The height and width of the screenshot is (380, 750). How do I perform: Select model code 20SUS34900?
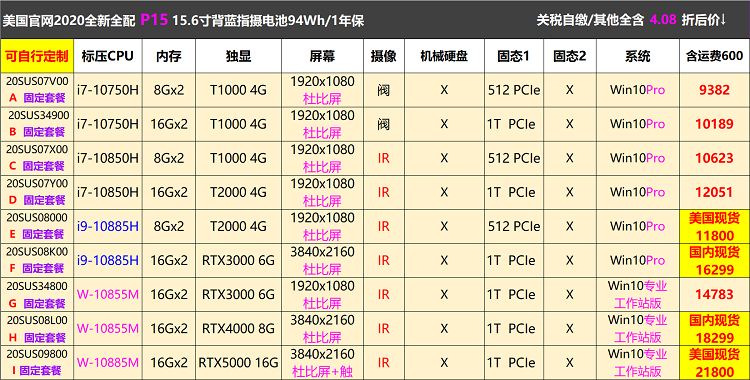coord(39,115)
